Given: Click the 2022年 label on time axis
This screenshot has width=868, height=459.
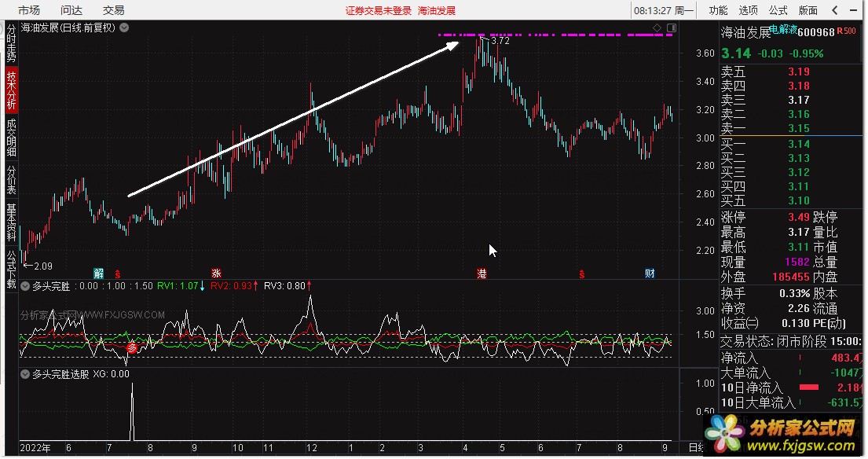Looking at the screenshot, I should pos(35,448).
